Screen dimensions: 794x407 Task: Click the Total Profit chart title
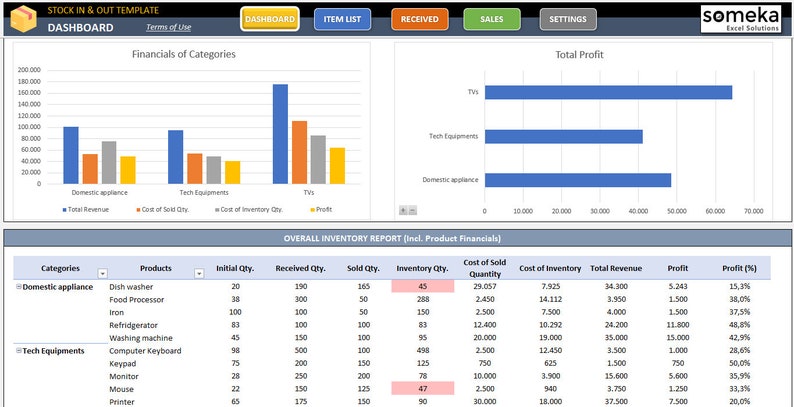click(x=579, y=55)
